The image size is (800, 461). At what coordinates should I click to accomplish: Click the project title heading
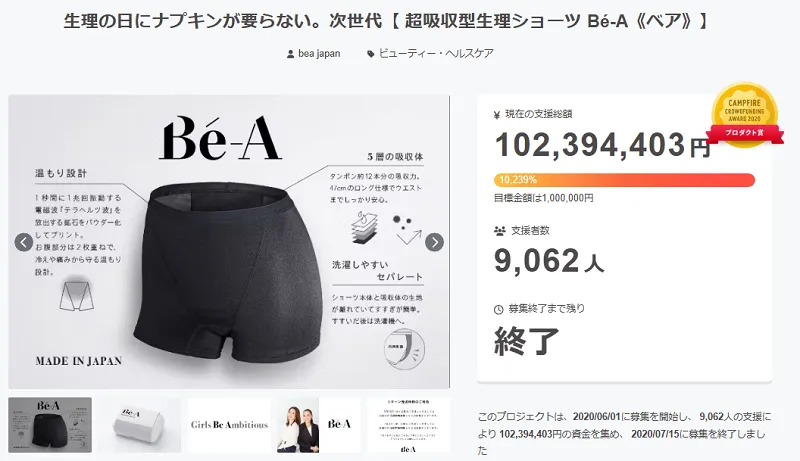click(386, 21)
